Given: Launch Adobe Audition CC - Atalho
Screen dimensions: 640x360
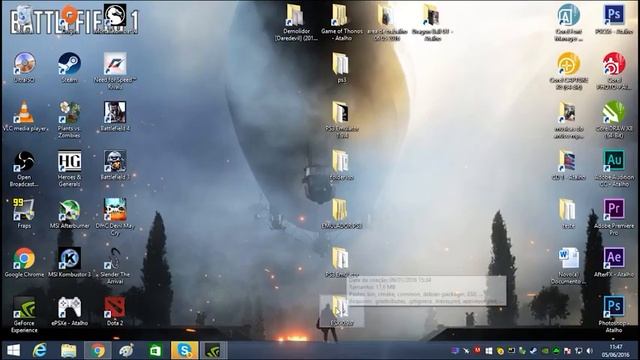Looking at the screenshot, I should click(x=614, y=169).
